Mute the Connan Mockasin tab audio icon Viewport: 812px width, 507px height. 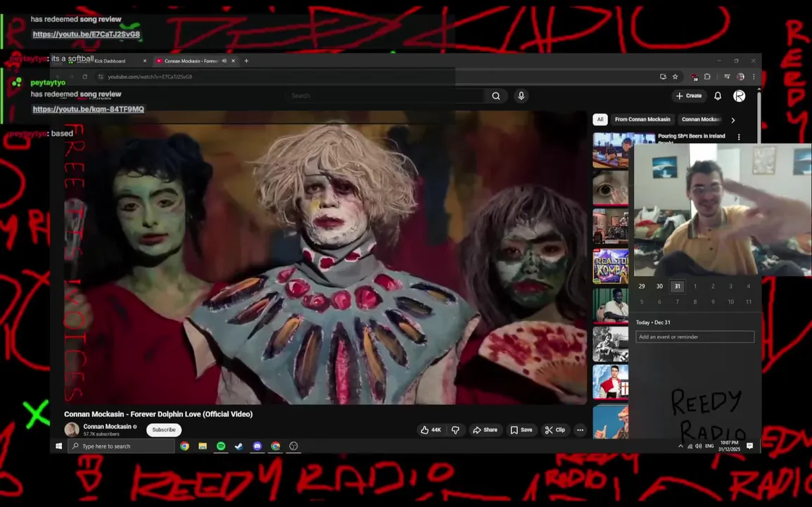tap(224, 61)
